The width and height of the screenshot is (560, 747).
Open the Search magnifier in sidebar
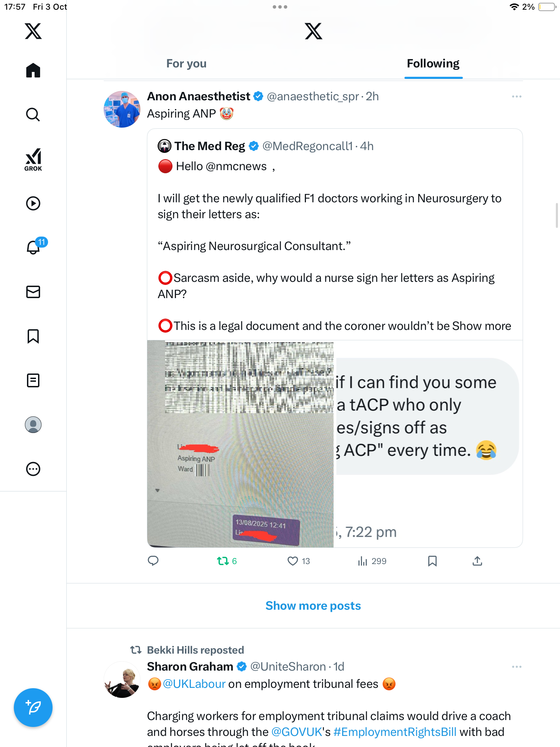tap(33, 114)
